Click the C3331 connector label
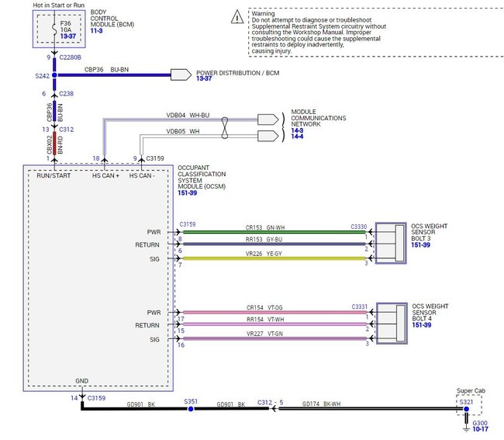Screen dimensions: 504x440 click(359, 307)
